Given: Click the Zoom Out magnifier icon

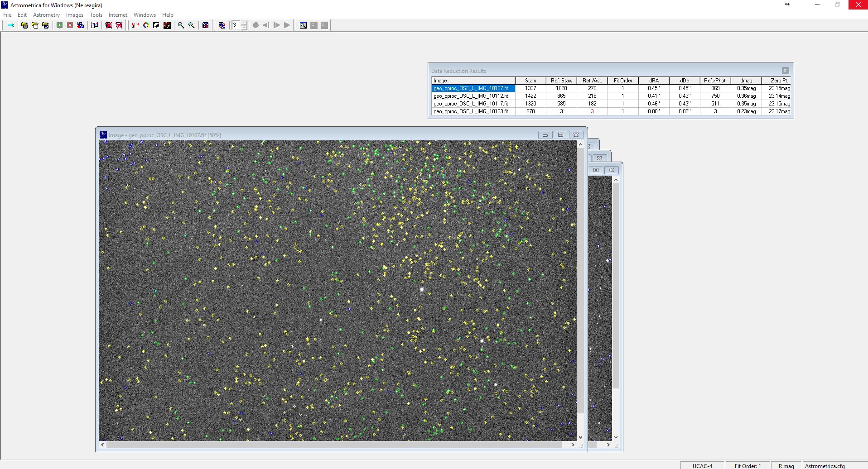Looking at the screenshot, I should point(192,25).
